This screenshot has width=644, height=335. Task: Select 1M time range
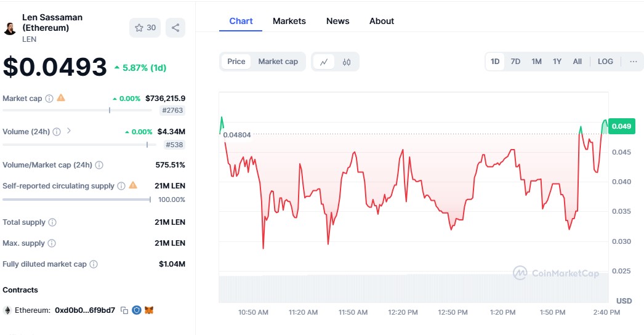(x=536, y=62)
